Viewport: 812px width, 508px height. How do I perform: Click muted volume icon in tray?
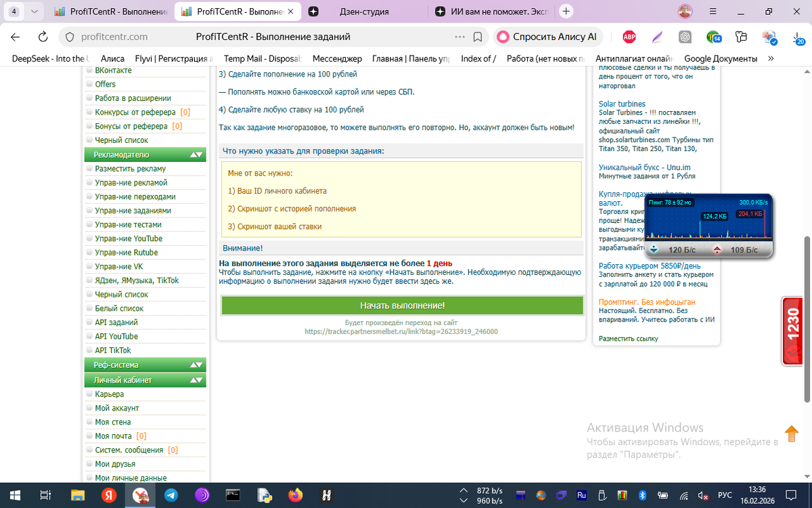(x=704, y=495)
